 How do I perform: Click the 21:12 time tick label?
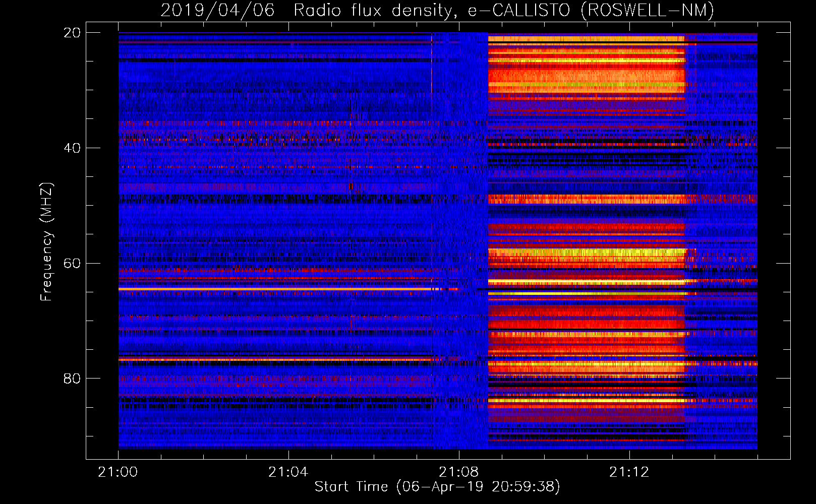coord(629,472)
